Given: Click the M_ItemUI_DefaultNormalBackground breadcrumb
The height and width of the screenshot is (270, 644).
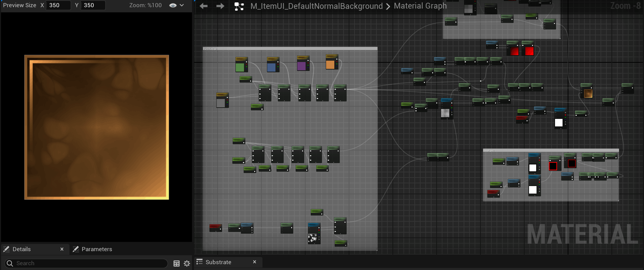Looking at the screenshot, I should coord(317,6).
